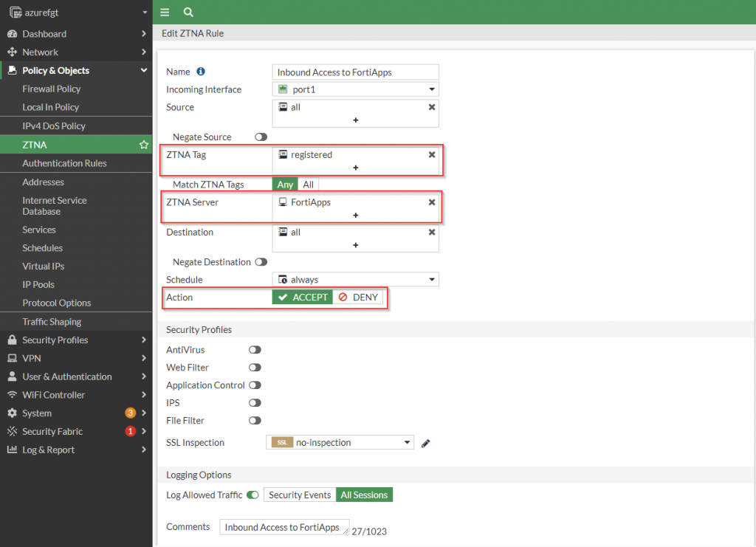Open Firewall Policy in the sidebar
The width and height of the screenshot is (756, 547).
click(x=52, y=89)
